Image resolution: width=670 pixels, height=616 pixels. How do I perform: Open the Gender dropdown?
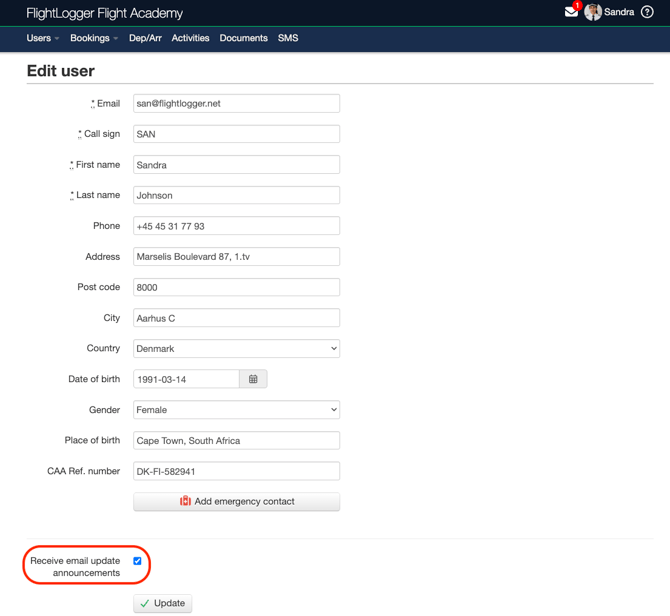tap(236, 410)
